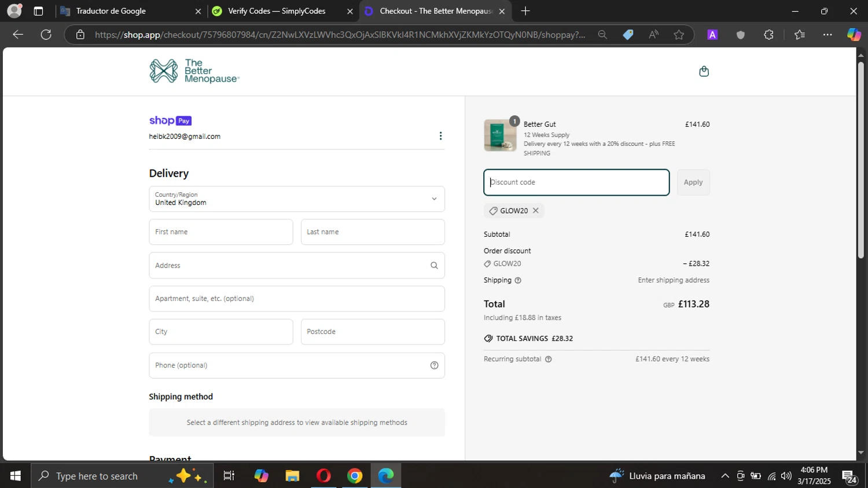Screen dimensions: 868x488
Task: Close the Verify Codes tab
Action: [x=350, y=11]
